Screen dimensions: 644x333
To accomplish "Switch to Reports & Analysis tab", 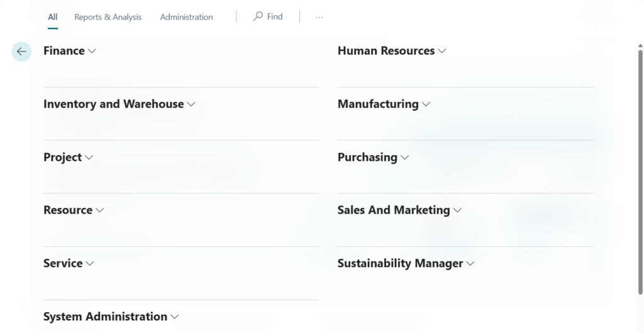I will [x=108, y=17].
